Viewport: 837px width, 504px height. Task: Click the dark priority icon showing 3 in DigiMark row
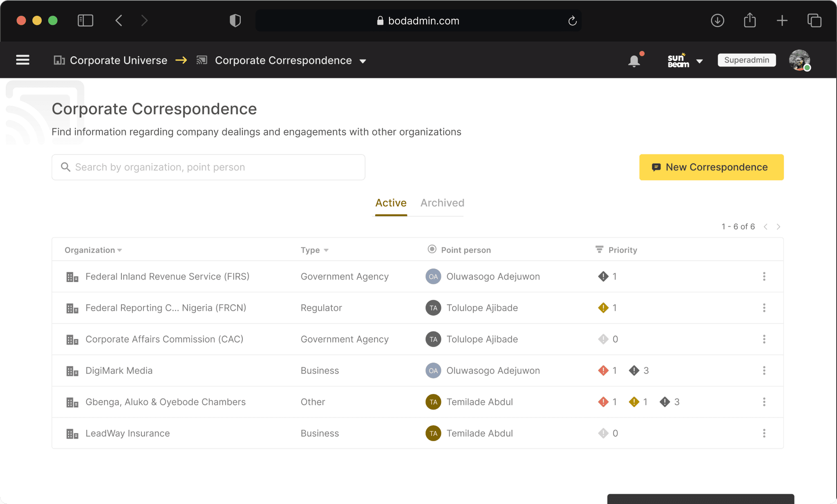tap(634, 370)
